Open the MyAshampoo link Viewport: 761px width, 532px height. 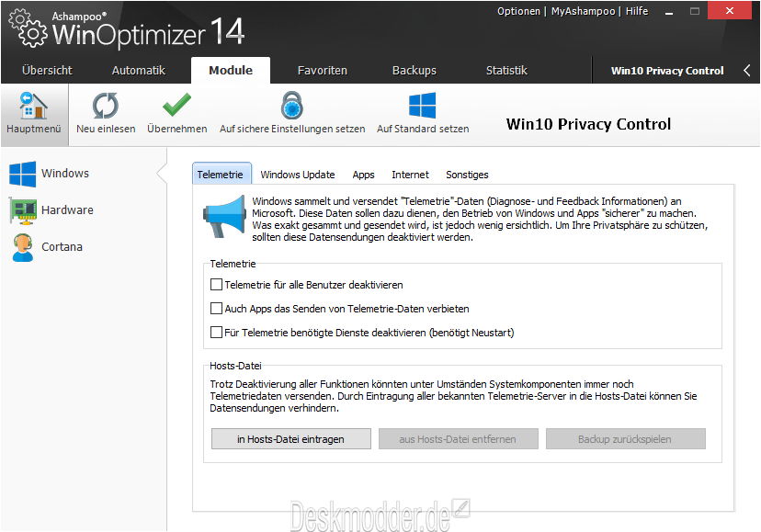point(583,11)
